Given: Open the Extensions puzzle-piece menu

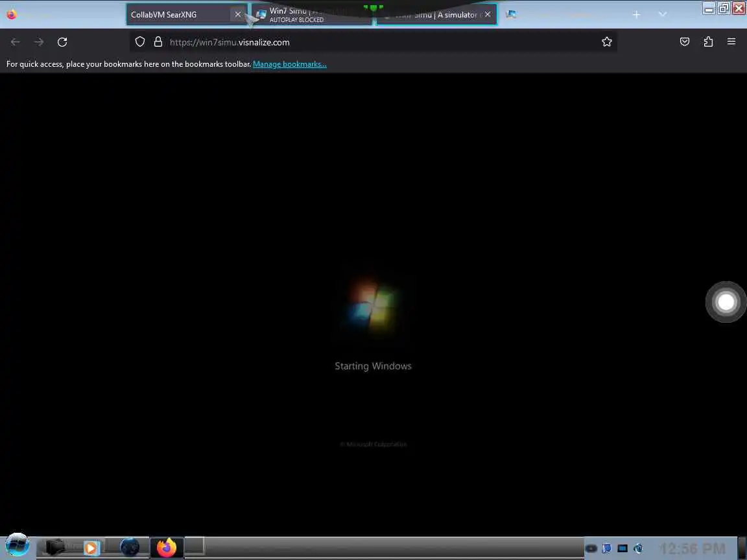Looking at the screenshot, I should [708, 42].
